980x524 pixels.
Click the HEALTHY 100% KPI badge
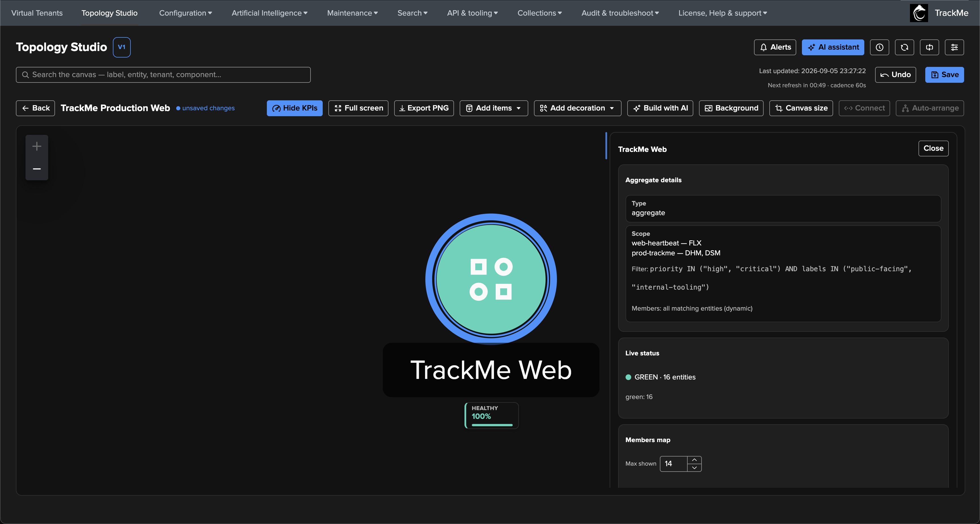point(491,415)
